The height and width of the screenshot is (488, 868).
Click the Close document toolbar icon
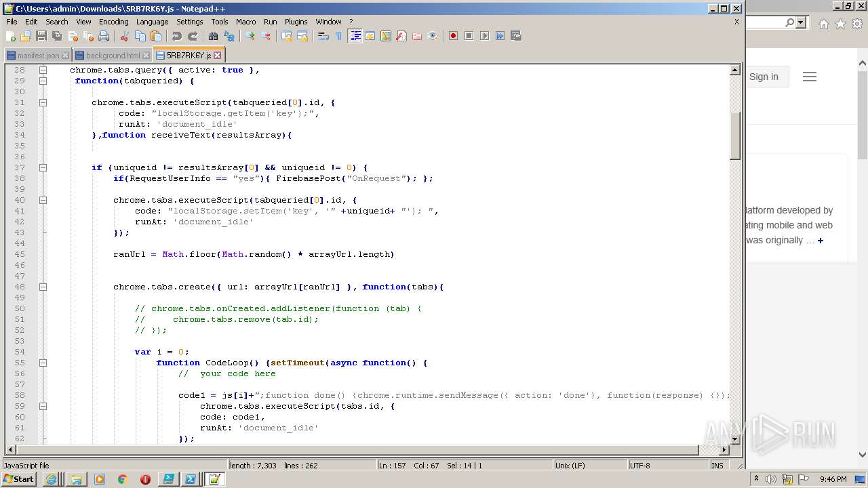(x=72, y=36)
